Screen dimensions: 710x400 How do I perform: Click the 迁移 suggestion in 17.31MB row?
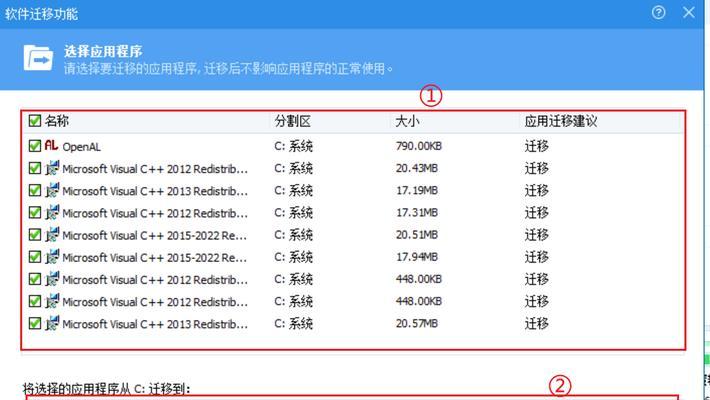click(537, 212)
